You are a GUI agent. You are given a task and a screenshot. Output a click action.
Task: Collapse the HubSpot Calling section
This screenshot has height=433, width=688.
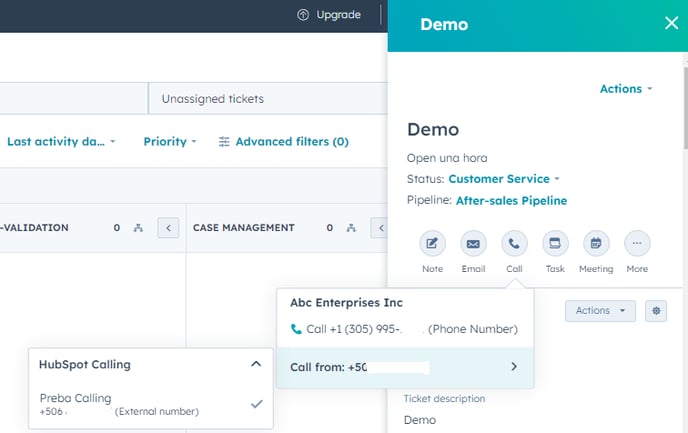(256, 365)
